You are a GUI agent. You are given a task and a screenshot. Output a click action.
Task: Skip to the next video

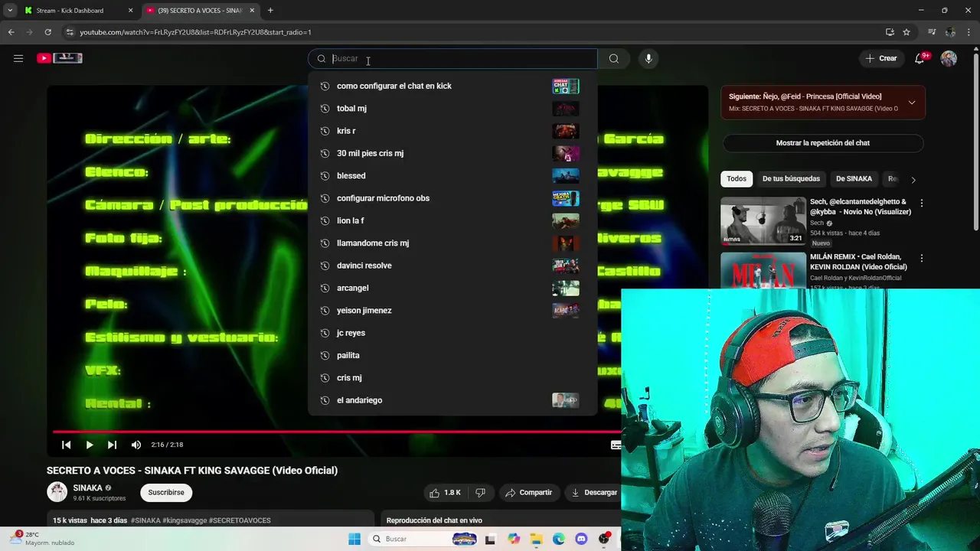point(113,445)
